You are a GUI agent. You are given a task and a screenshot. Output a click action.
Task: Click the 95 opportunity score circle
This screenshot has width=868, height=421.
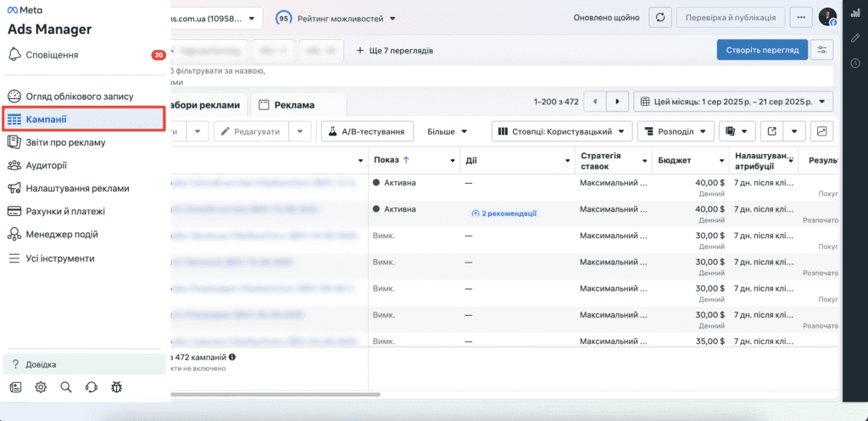(x=284, y=19)
